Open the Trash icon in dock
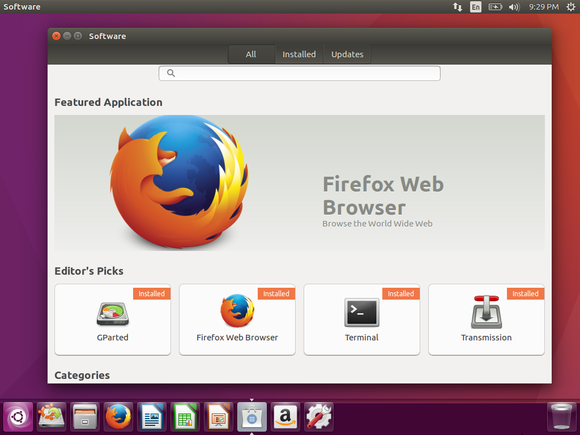 [561, 417]
